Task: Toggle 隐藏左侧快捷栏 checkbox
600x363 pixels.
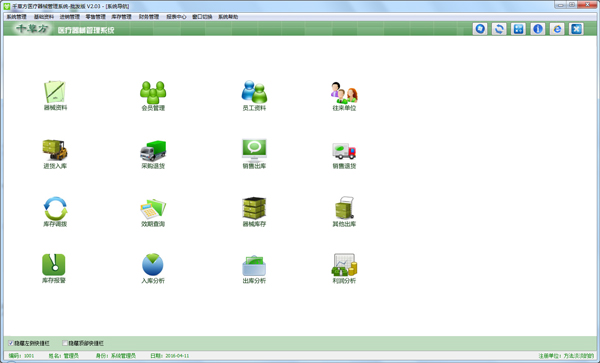Action: (11, 343)
